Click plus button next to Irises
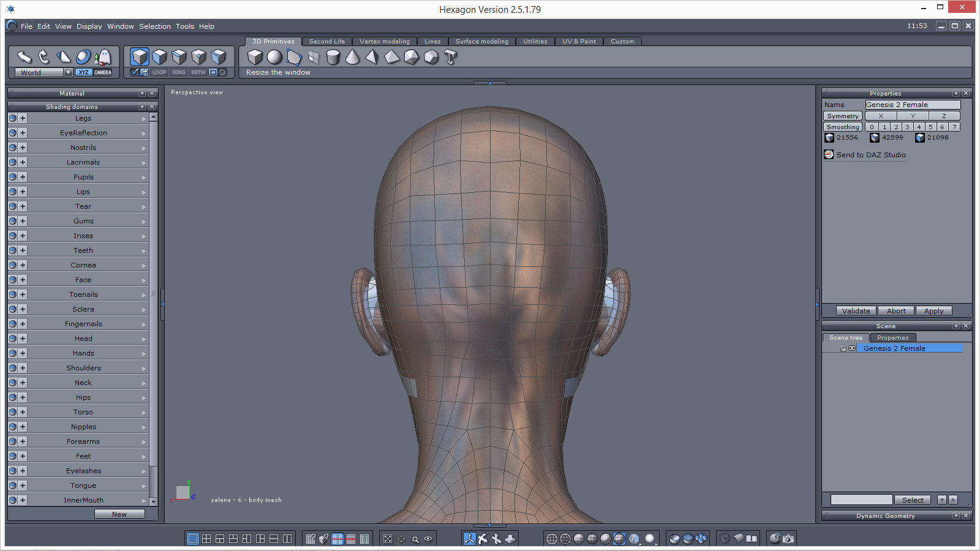Viewport: 980px width, 551px height. point(23,236)
